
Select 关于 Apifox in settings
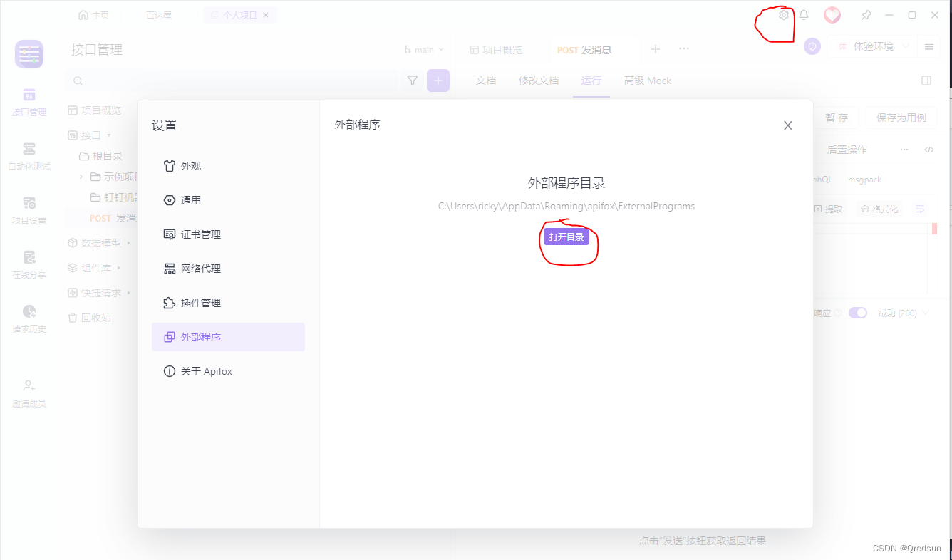228,371
